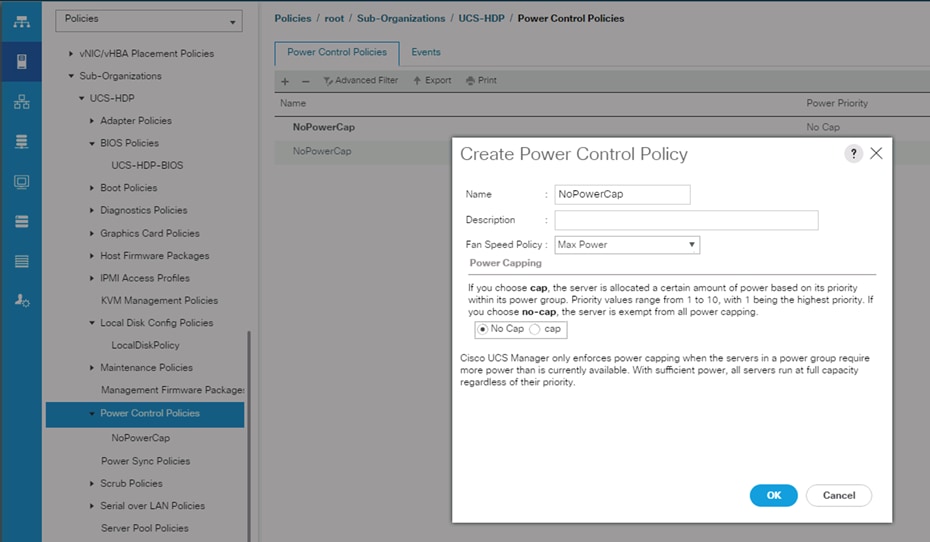Click the Name input field

pyautogui.click(x=622, y=195)
